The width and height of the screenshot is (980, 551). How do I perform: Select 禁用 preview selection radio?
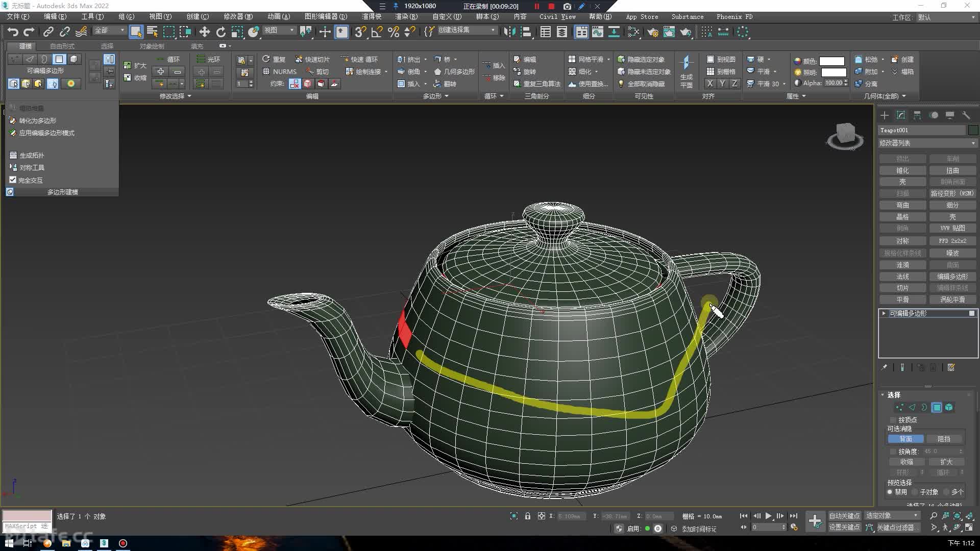click(x=890, y=492)
